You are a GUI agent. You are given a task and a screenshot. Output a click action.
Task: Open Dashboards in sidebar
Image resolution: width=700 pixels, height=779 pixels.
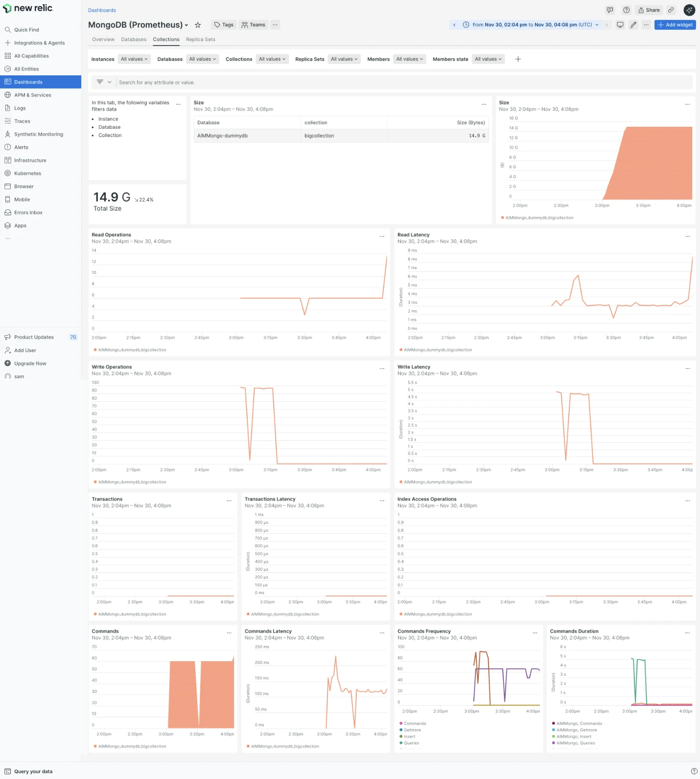(x=41, y=82)
